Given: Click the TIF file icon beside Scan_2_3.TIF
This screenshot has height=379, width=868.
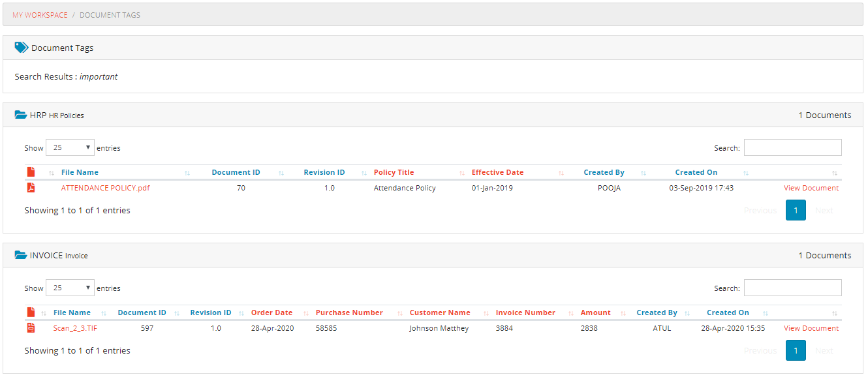Looking at the screenshot, I should tap(31, 328).
